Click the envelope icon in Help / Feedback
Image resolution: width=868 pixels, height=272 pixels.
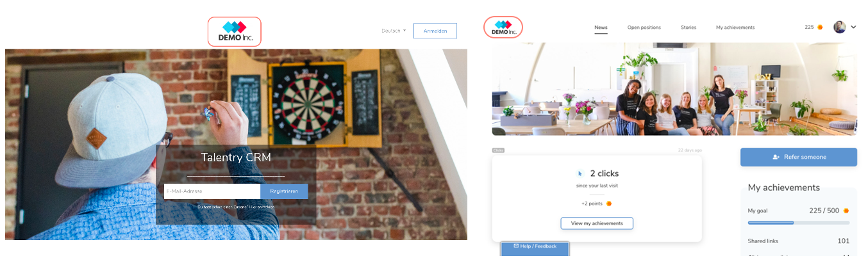pyautogui.click(x=516, y=246)
